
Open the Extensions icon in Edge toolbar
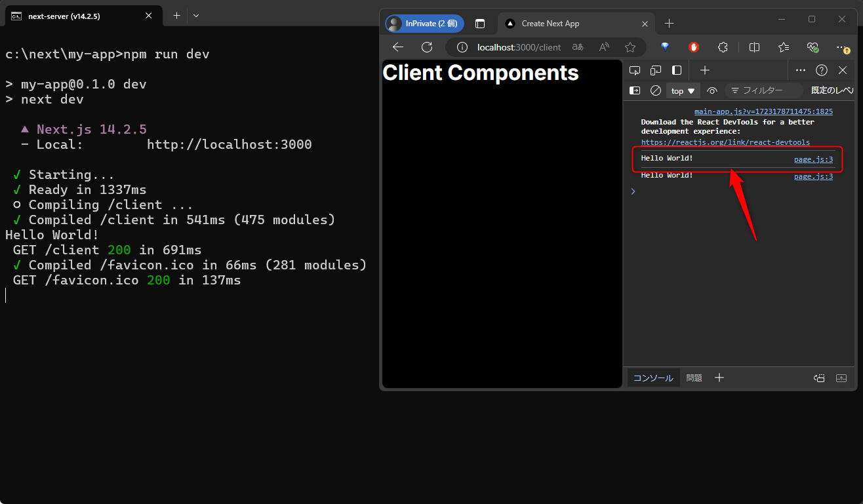point(722,47)
